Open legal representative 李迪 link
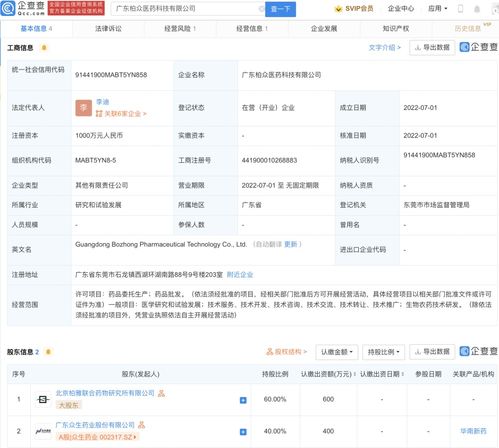 pyautogui.click(x=103, y=102)
